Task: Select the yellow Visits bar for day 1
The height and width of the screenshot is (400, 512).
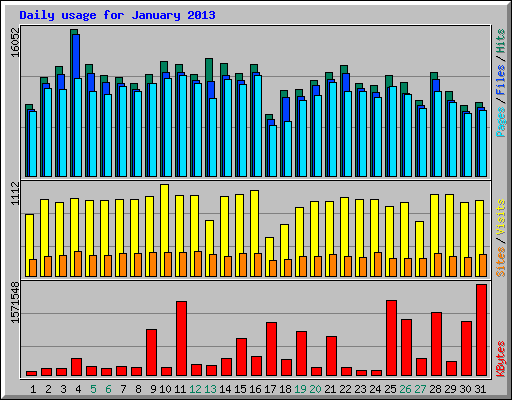Action: click(x=28, y=237)
